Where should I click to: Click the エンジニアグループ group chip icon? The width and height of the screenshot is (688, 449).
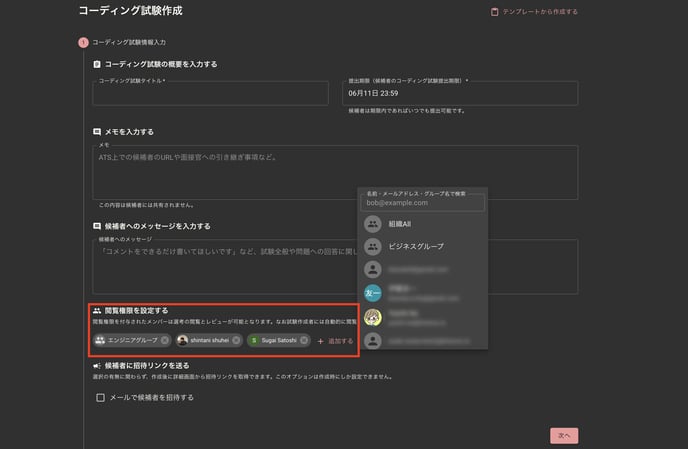(100, 340)
